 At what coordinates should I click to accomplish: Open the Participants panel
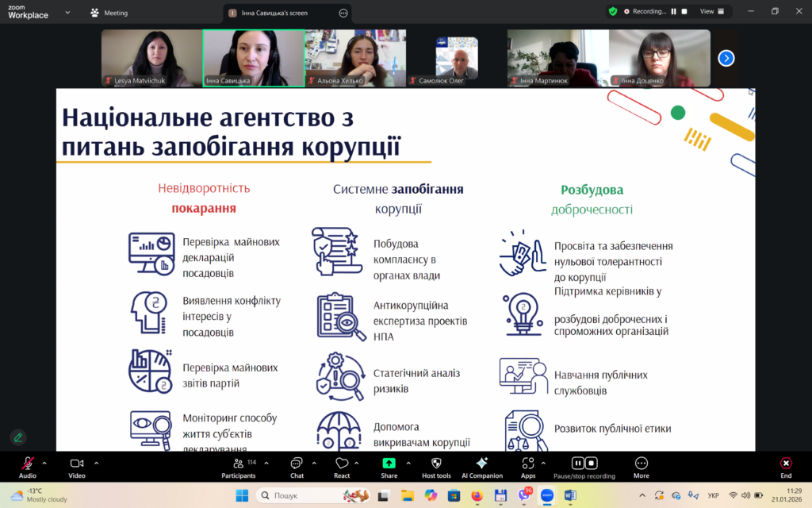239,464
